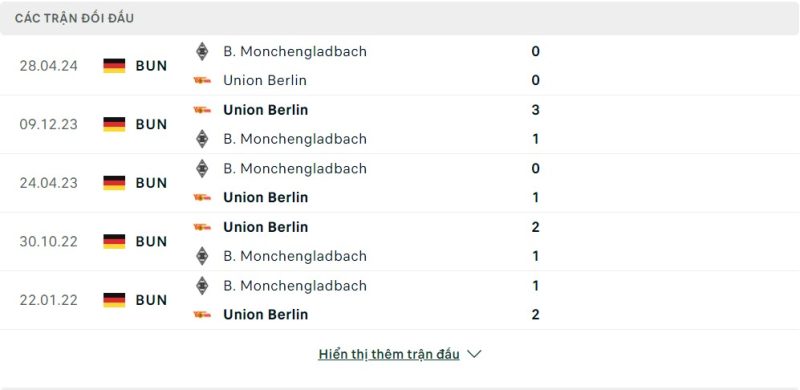
Task: Open Union Berlin team in 30.10.22 match
Action: (265, 227)
